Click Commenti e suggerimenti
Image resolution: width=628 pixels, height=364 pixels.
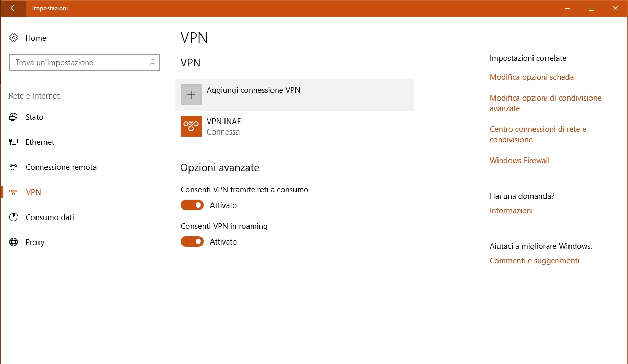[x=534, y=260]
